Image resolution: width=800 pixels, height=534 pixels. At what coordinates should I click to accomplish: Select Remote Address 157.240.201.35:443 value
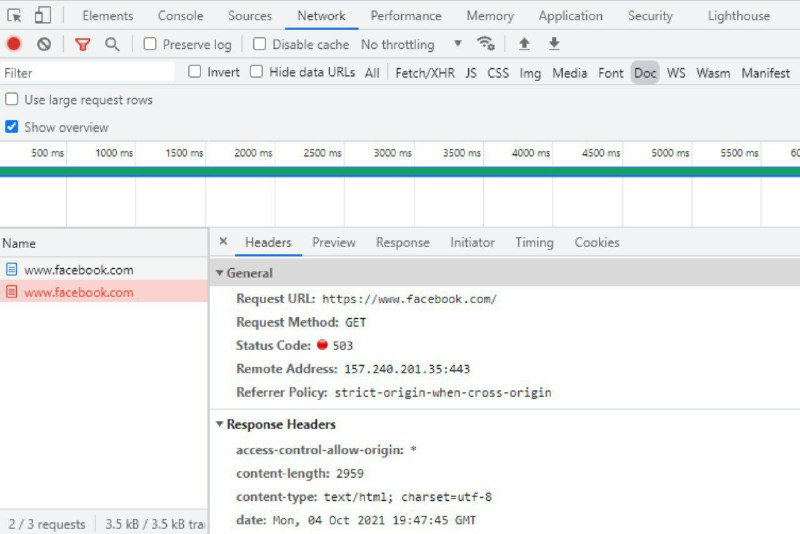(407, 369)
